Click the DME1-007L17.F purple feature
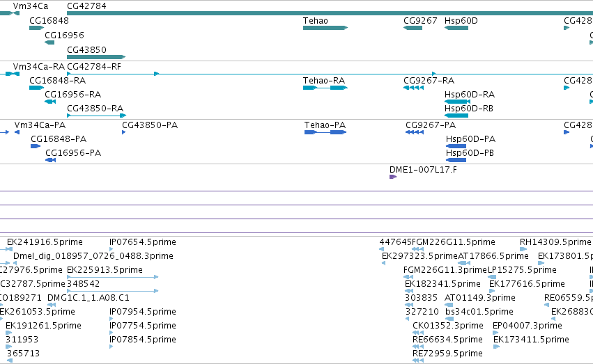The image size is (593, 364). [393, 177]
